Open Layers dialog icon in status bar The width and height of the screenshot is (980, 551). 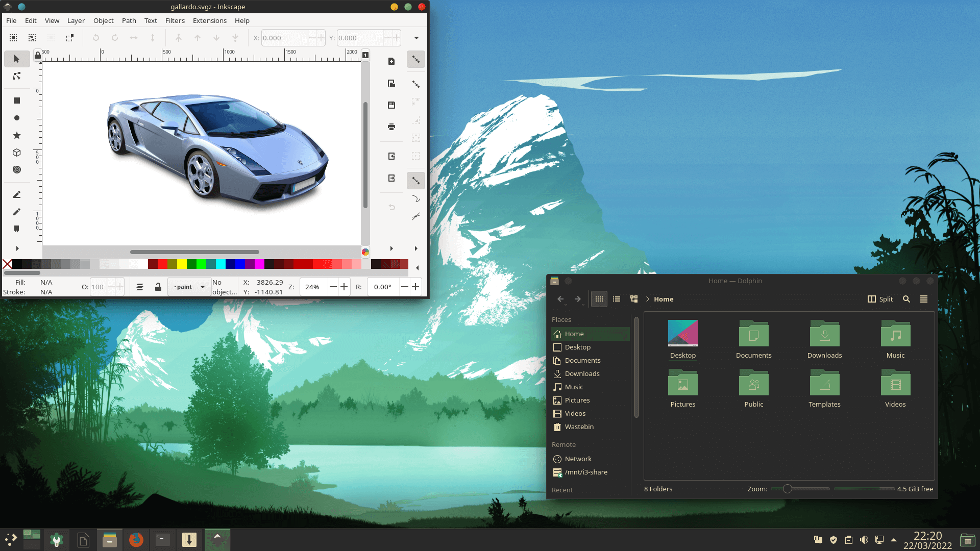[140, 287]
